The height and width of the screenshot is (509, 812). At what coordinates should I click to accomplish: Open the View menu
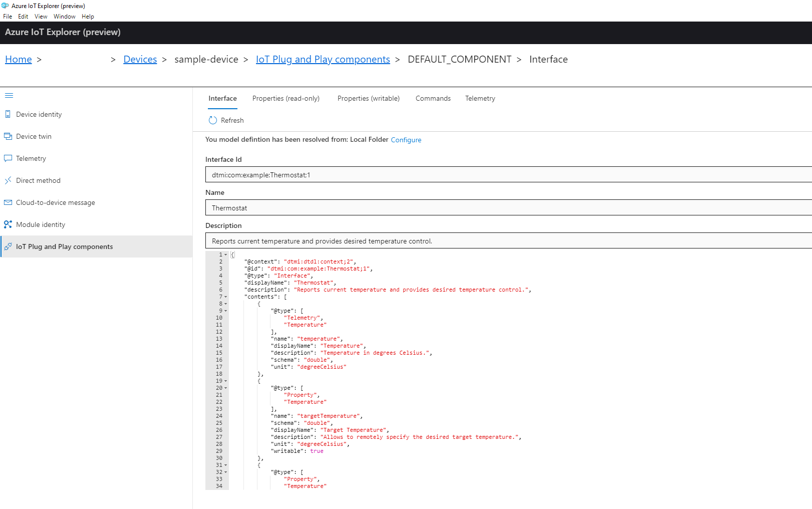point(41,16)
